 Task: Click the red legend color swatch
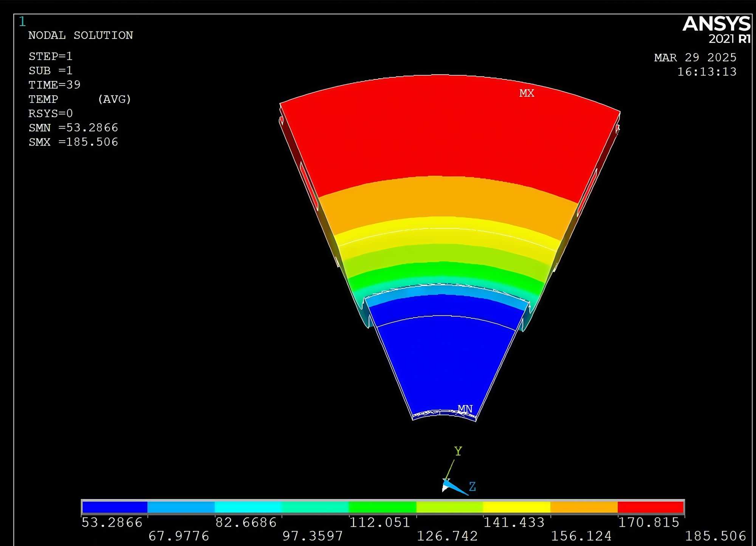(x=651, y=507)
